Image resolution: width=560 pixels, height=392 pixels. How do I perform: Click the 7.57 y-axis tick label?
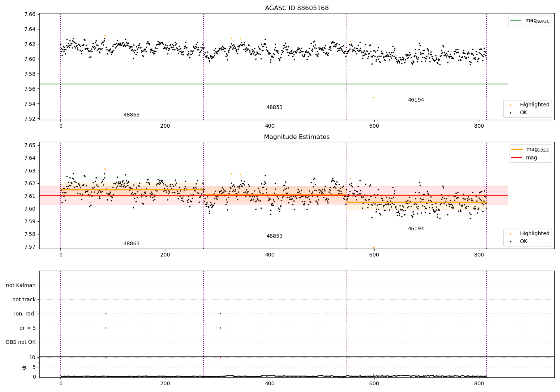click(x=29, y=247)
